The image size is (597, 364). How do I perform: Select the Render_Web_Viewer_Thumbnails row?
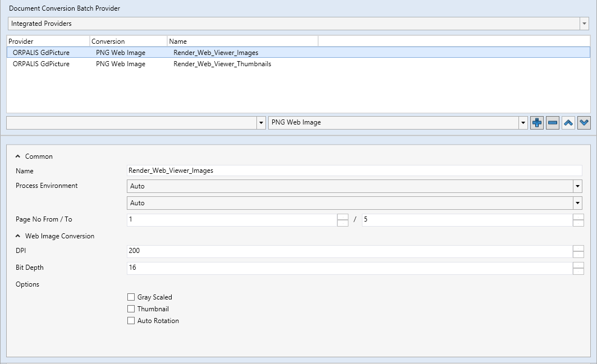[x=222, y=64]
